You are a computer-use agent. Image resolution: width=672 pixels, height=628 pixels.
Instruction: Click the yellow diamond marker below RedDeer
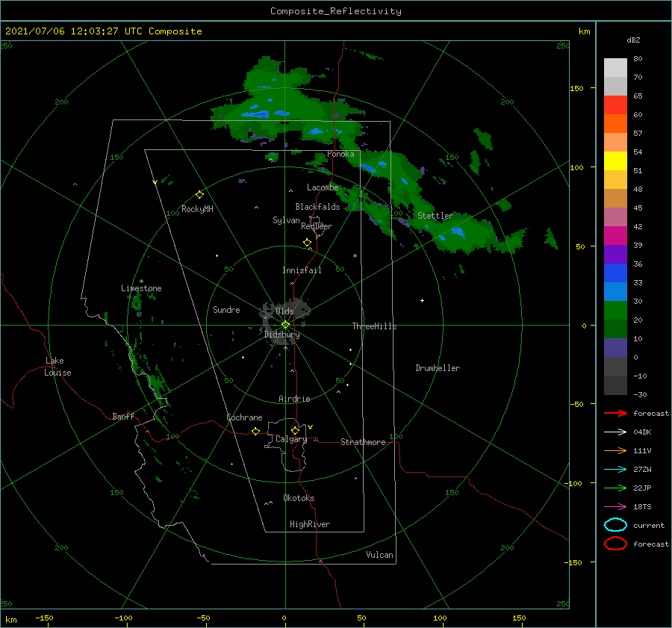[308, 243]
